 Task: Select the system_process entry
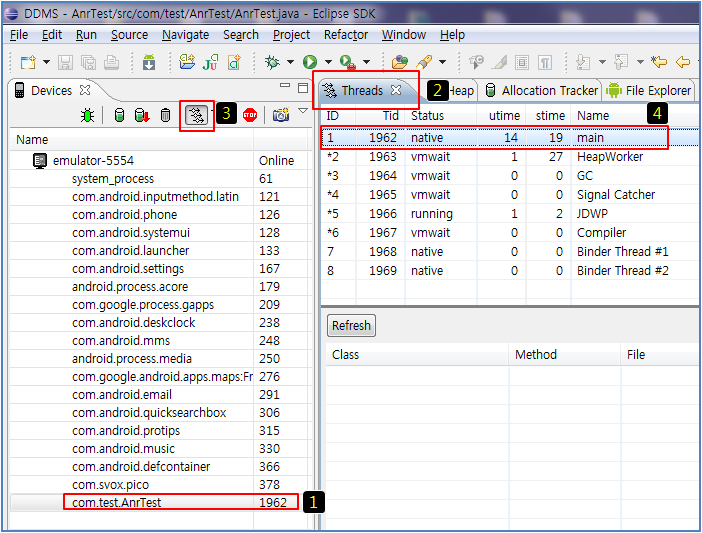(160, 179)
